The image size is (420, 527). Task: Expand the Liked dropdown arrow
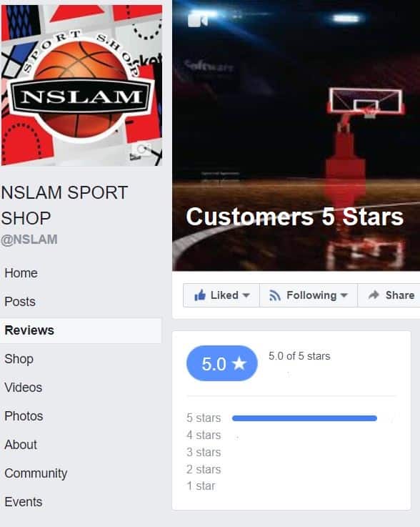coord(246,295)
